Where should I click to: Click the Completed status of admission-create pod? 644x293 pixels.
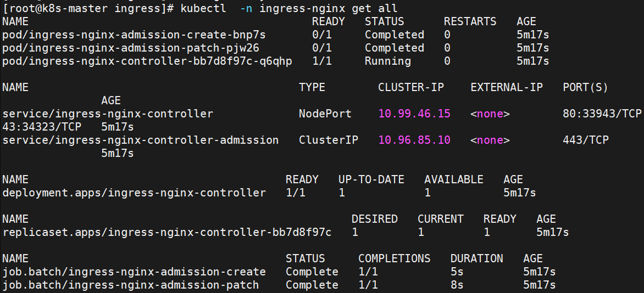(395, 35)
